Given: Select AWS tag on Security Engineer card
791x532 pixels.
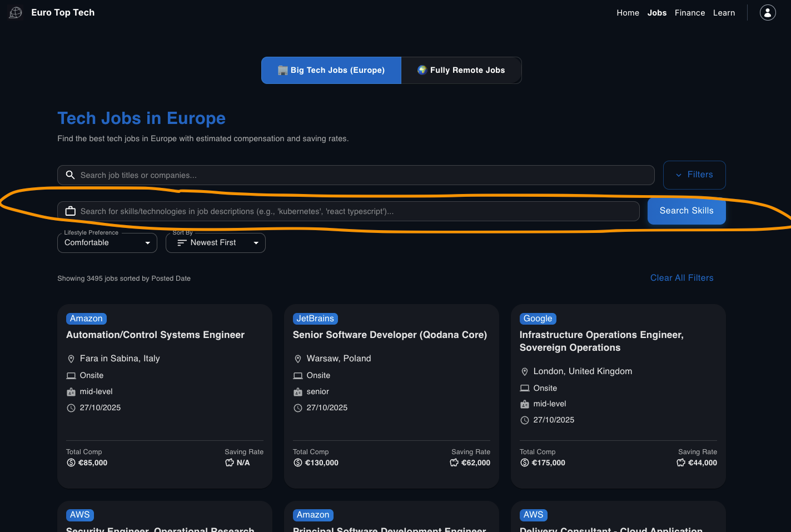Looking at the screenshot, I should (80, 515).
